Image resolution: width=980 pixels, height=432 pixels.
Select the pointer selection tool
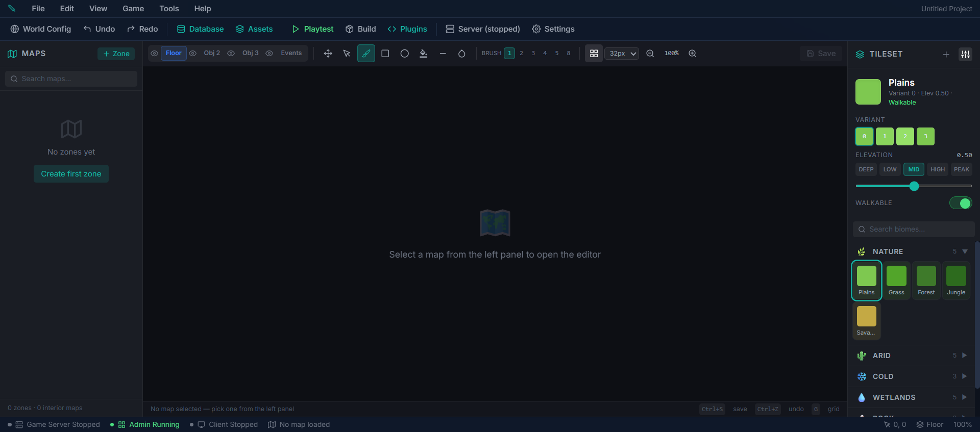[347, 54]
